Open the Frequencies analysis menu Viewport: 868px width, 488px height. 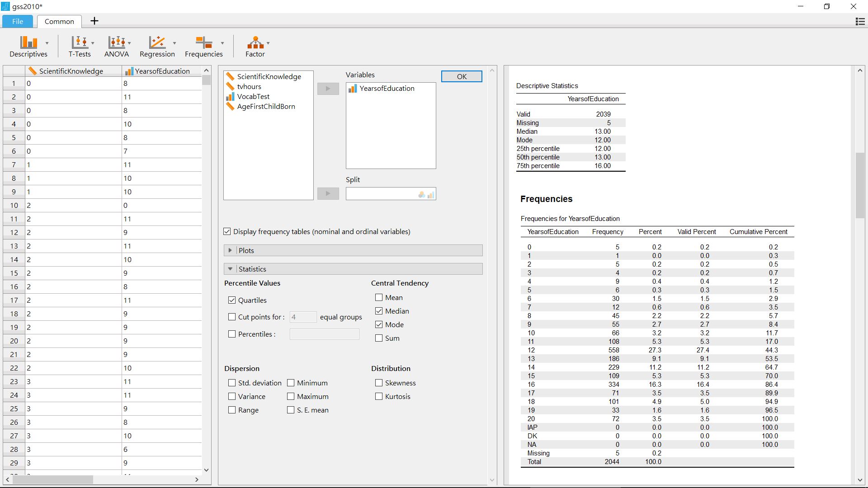click(x=204, y=47)
